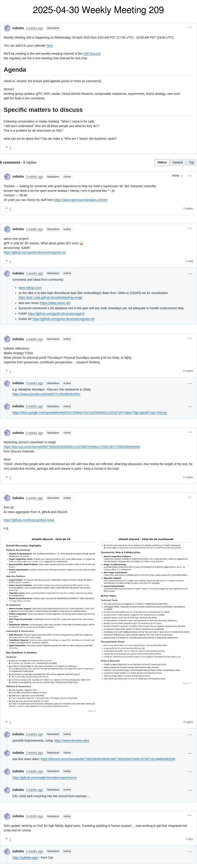This screenshot has height=868, width=197.
Task: Expand the edited history dropdown
Action: 177,176
